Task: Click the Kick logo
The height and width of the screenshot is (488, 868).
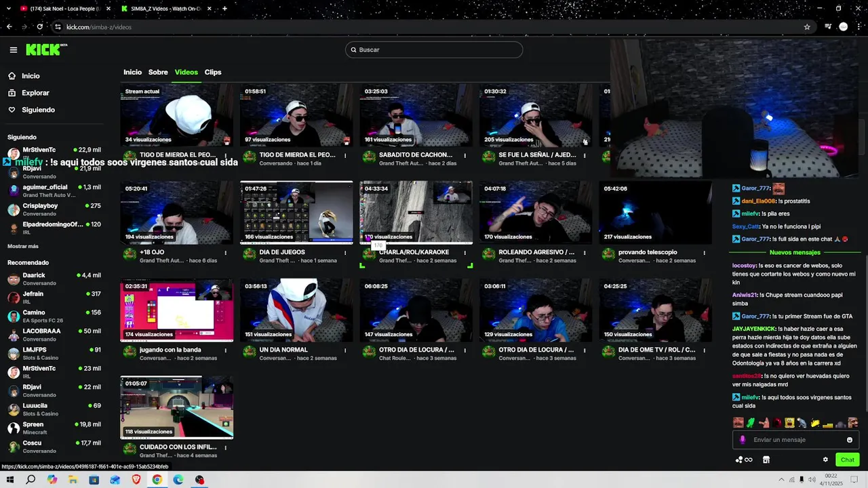Action: click(x=46, y=49)
